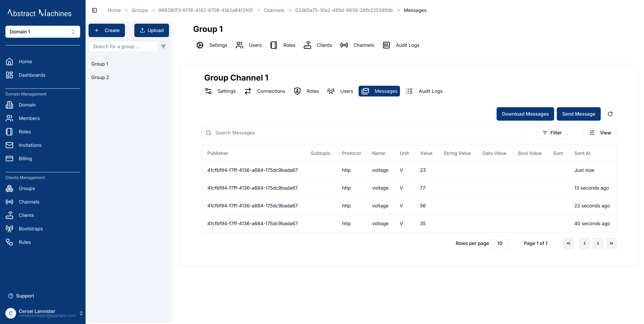Switch to channel Users tab
Screen dimensions: 644x324
(340, 91)
